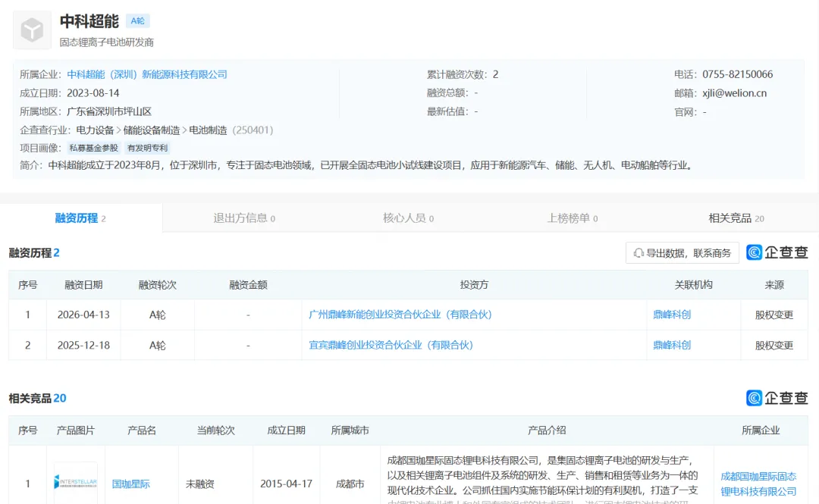Image resolution: width=819 pixels, height=504 pixels.
Task: Switch to the 融资历程 tab
Action: pyautogui.click(x=80, y=218)
